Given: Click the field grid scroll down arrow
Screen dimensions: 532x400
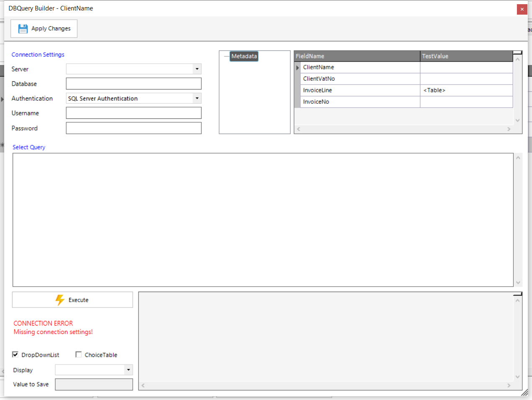Looking at the screenshot, I should click(x=518, y=121).
